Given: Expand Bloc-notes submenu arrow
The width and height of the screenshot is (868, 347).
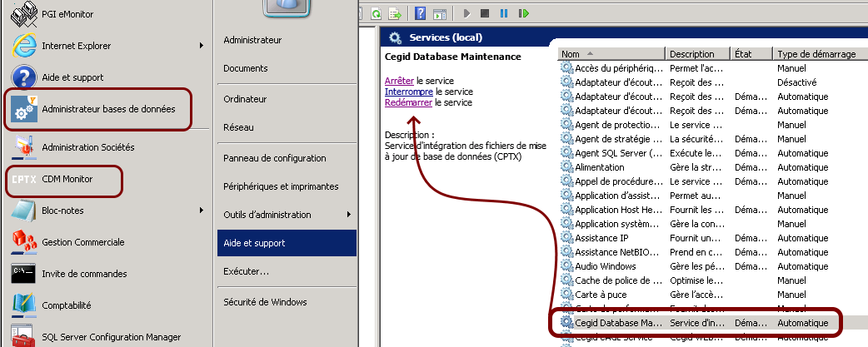Looking at the screenshot, I should 201,211.
